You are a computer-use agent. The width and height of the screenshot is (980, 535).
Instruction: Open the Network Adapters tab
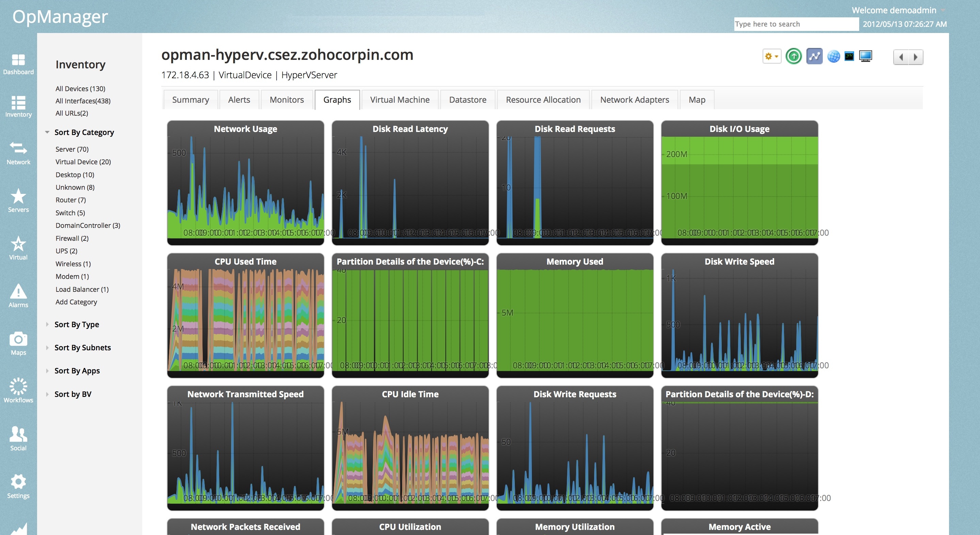click(x=634, y=100)
